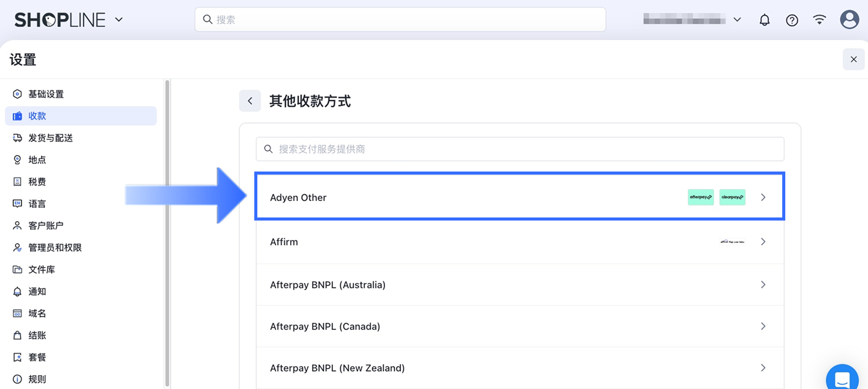
Task: Expand the Afterpay BNPL (Canada) chevron
Action: click(x=763, y=326)
